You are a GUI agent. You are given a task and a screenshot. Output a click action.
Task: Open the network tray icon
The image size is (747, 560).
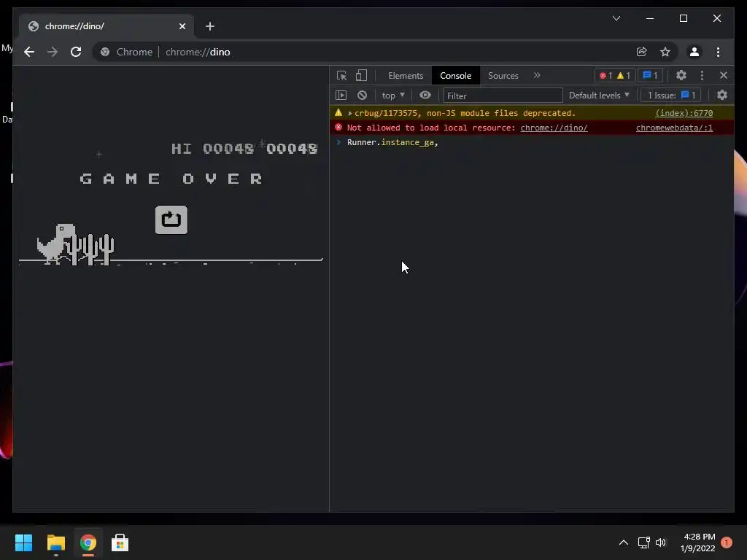pos(643,542)
